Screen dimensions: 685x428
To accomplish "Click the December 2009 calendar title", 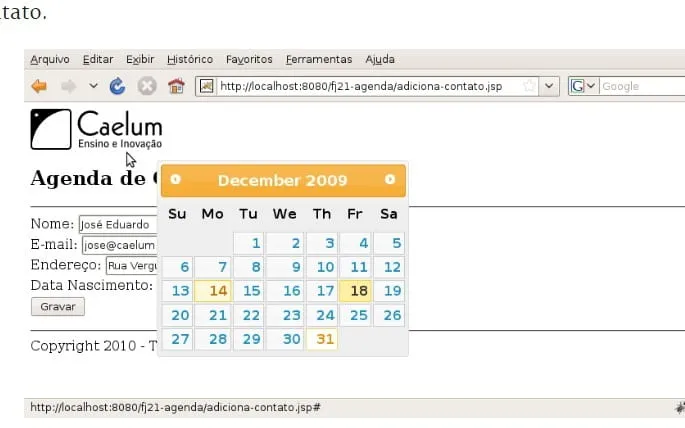I will [x=283, y=180].
